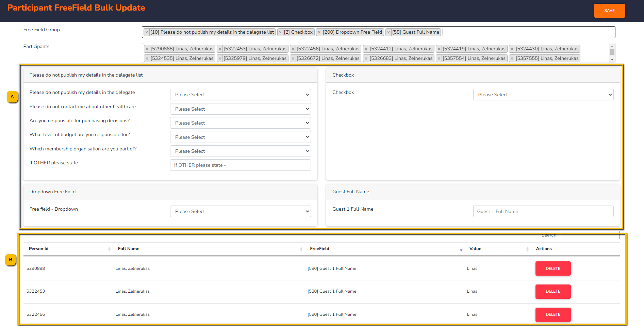Focus the Guest 1 Full Name input
This screenshot has width=644, height=326.
click(x=543, y=212)
